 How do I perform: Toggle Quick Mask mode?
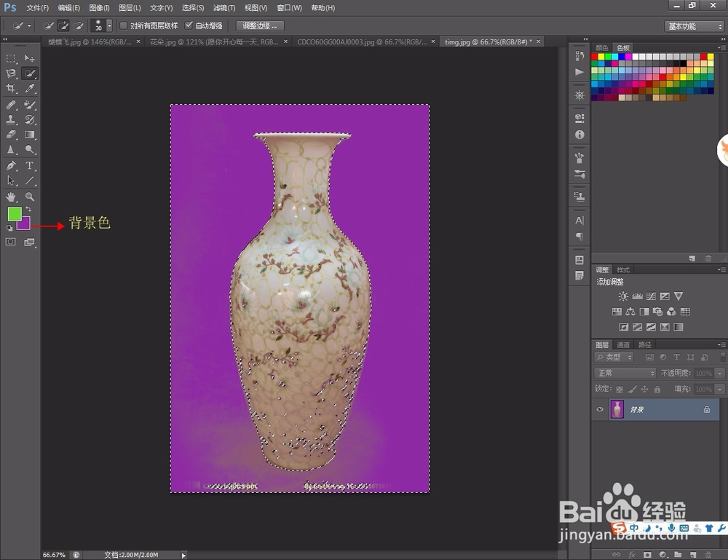(11, 242)
